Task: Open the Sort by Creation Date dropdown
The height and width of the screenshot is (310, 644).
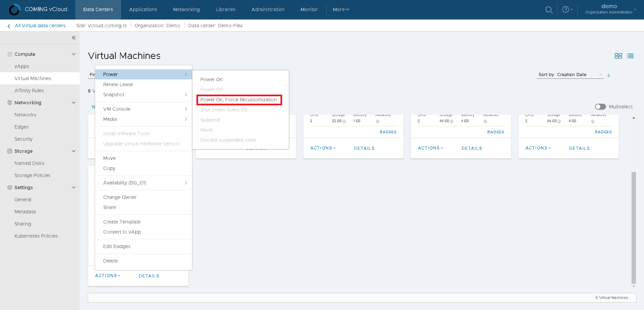Action: (x=570, y=75)
